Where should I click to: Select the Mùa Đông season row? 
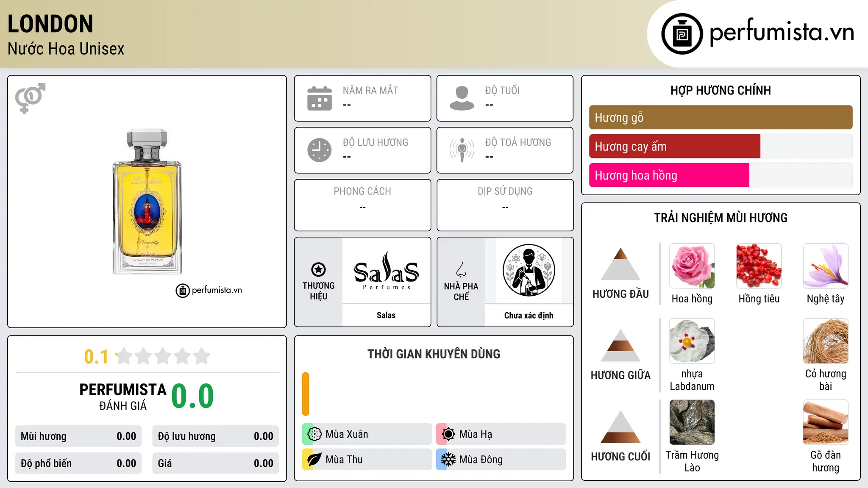click(x=501, y=460)
